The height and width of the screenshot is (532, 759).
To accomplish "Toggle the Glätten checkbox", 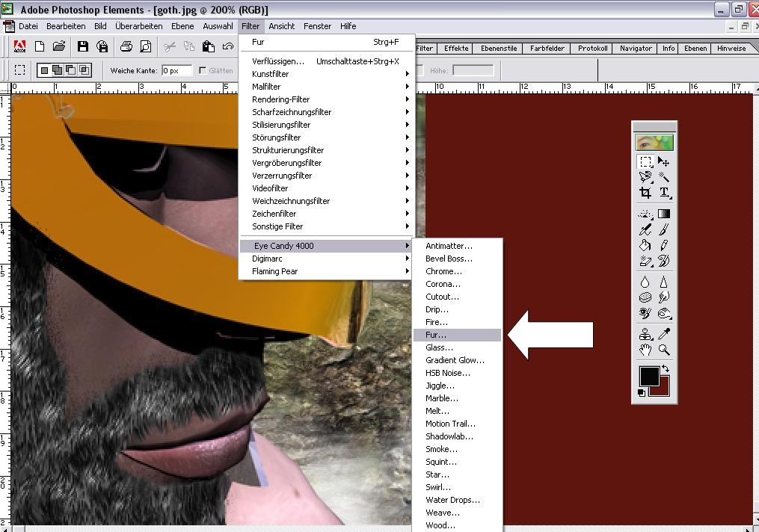I will [203, 71].
